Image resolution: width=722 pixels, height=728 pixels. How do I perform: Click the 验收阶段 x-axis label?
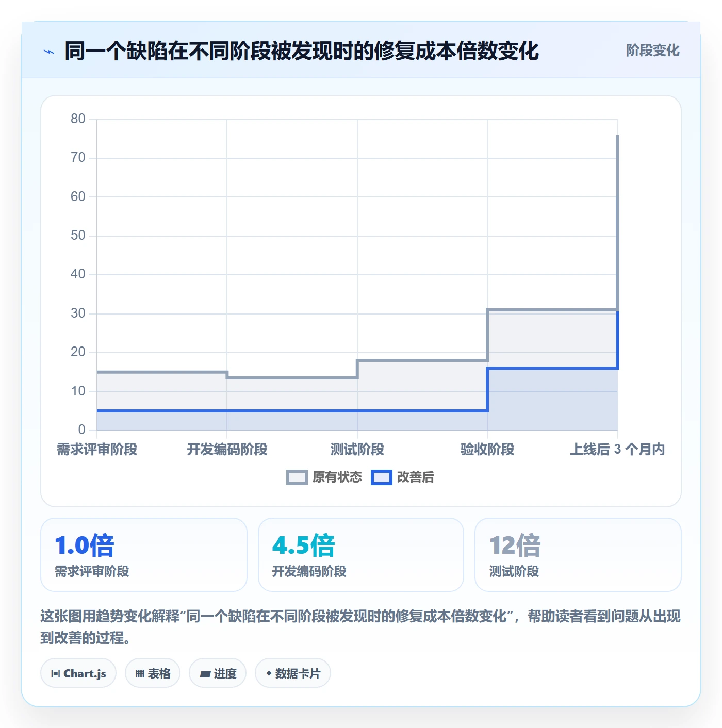487,450
